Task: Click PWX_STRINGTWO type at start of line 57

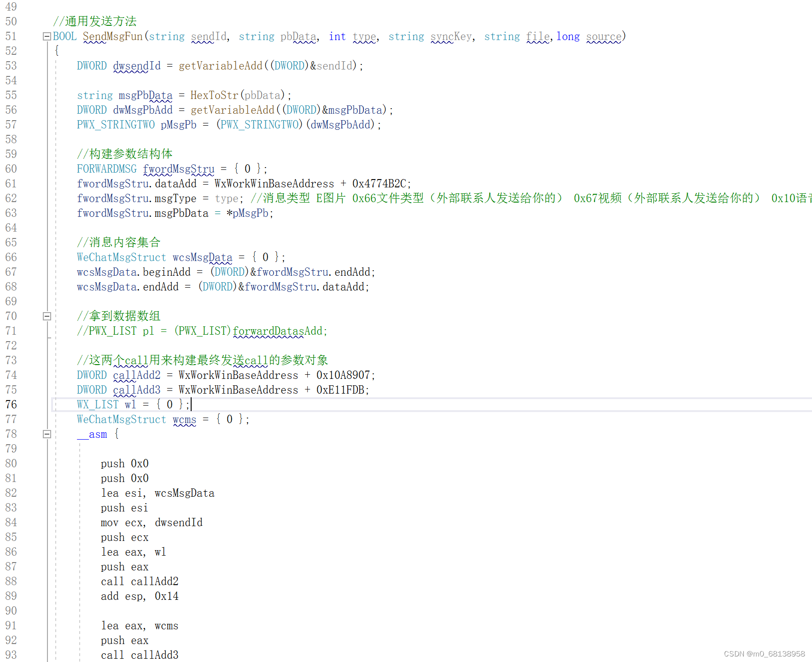Action: point(116,125)
